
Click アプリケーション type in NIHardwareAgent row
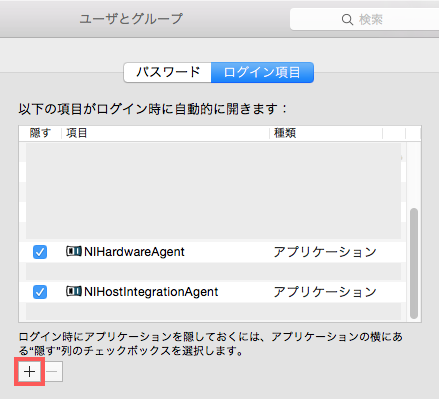coord(325,252)
